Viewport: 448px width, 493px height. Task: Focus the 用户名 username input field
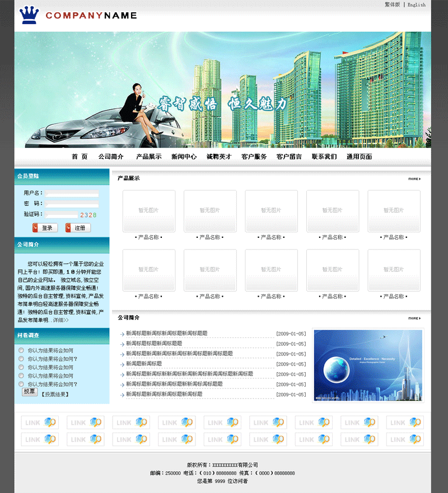72,194
